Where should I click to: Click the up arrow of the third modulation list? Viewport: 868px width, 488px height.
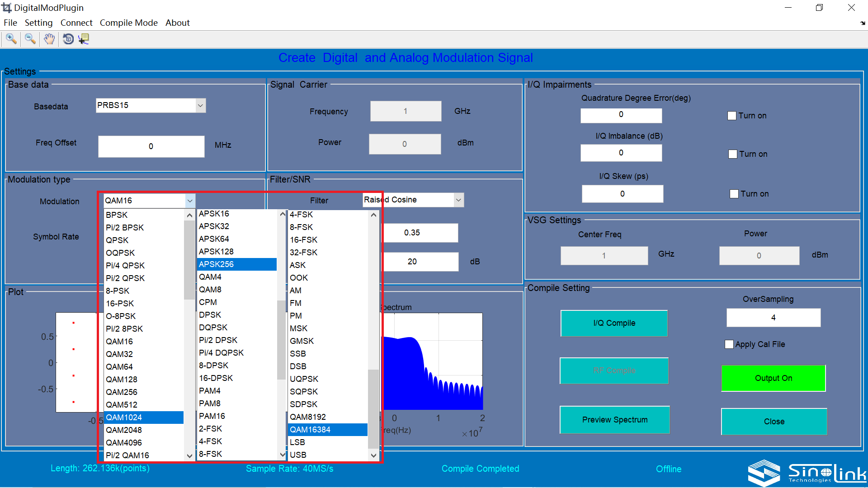point(373,215)
